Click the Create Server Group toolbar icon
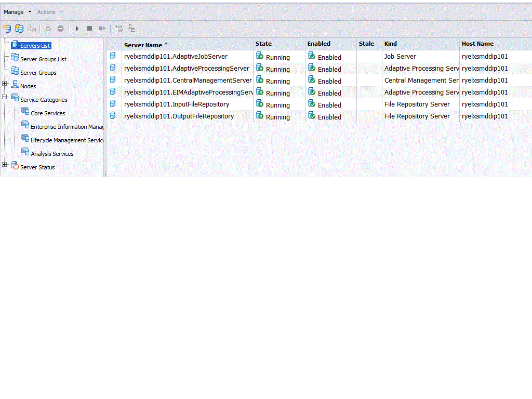The image size is (532, 399). pyautogui.click(x=19, y=29)
